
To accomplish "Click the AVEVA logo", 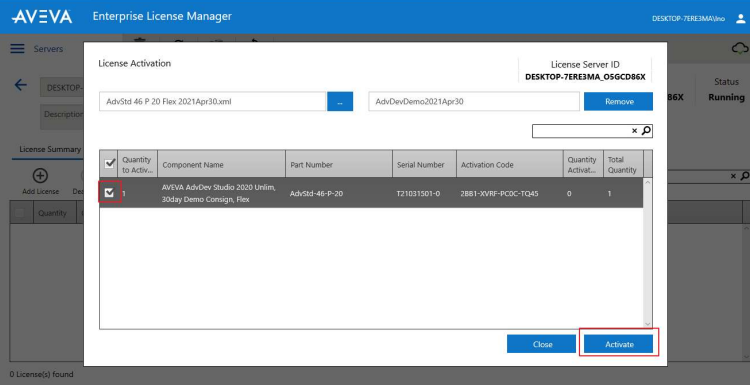I will (x=42, y=17).
